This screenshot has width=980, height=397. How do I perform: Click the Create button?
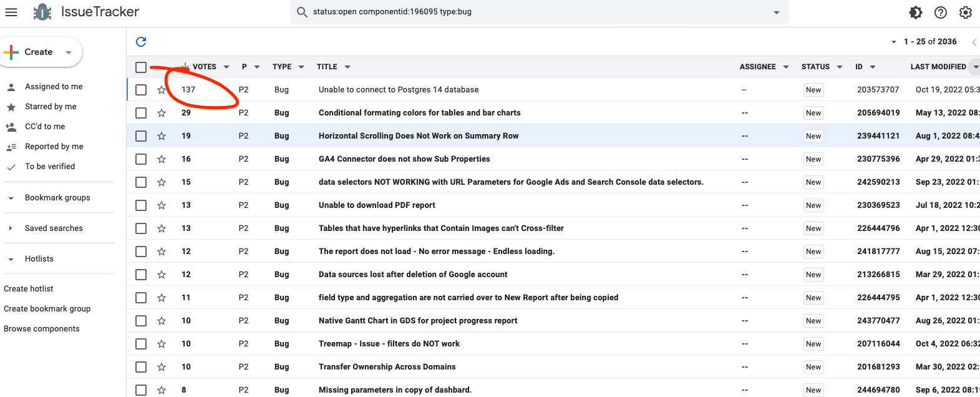(39, 52)
